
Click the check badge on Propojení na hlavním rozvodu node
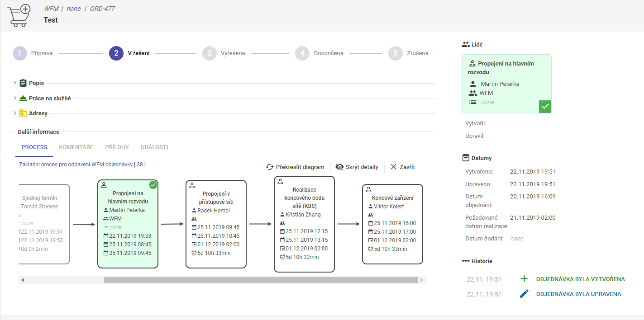[153, 185]
